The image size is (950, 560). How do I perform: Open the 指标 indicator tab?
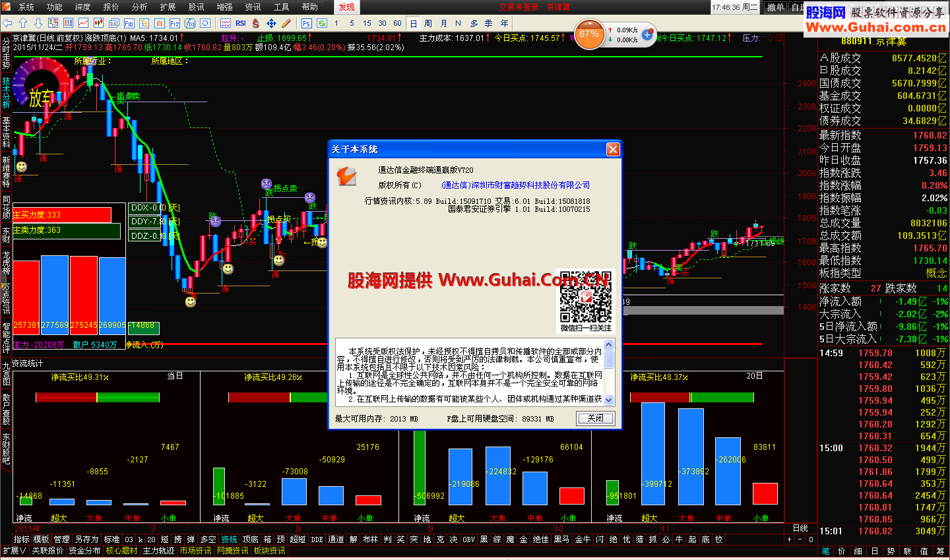tap(22, 540)
